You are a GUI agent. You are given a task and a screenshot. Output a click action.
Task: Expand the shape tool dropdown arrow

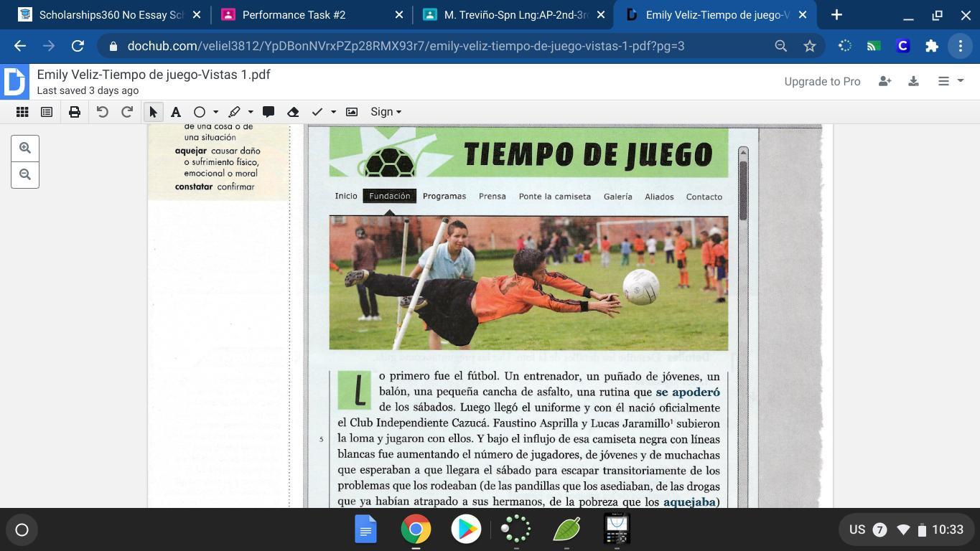click(215, 112)
